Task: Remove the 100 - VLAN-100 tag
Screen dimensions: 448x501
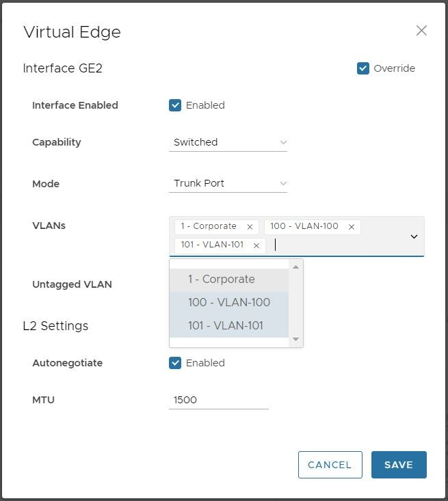Action: [x=352, y=227]
